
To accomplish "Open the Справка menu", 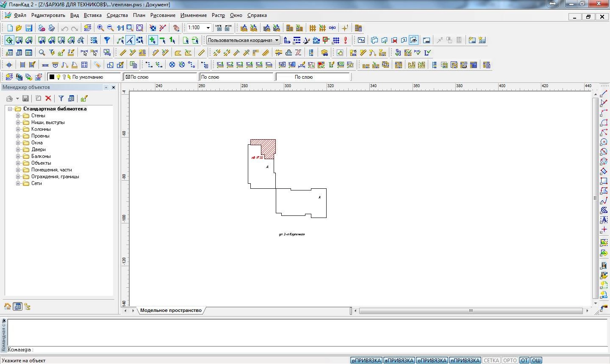I will [257, 15].
